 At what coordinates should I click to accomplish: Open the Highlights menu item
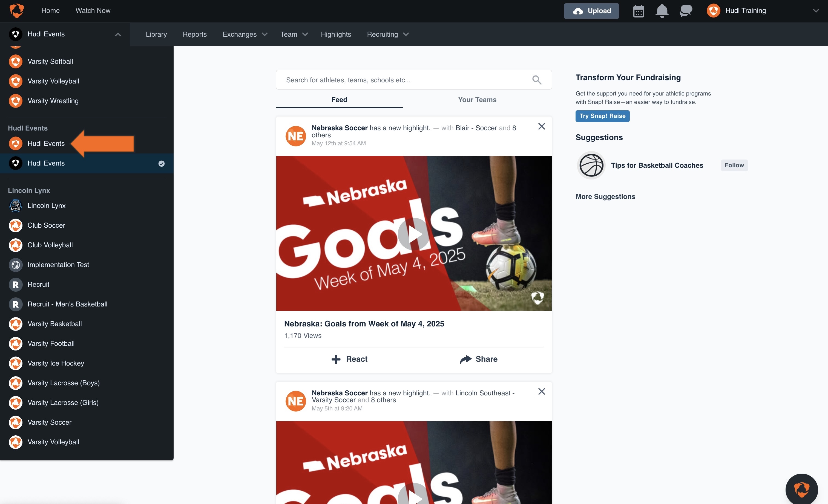pyautogui.click(x=336, y=34)
